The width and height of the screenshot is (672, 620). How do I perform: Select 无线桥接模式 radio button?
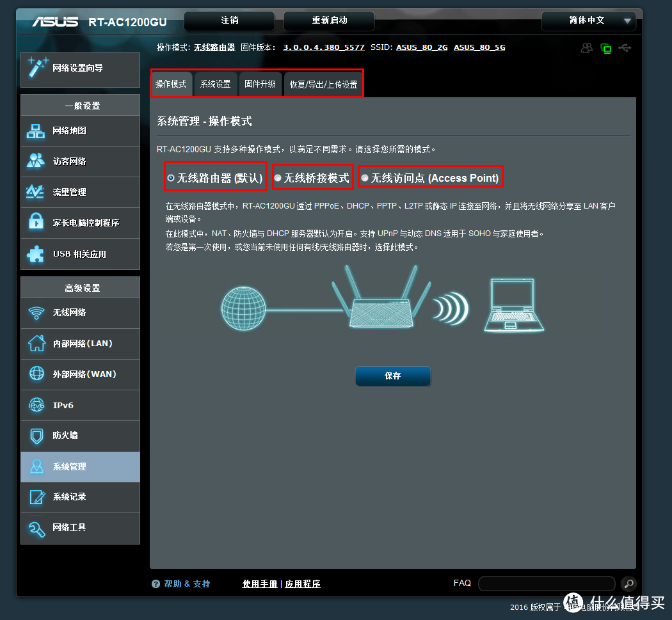(278, 178)
